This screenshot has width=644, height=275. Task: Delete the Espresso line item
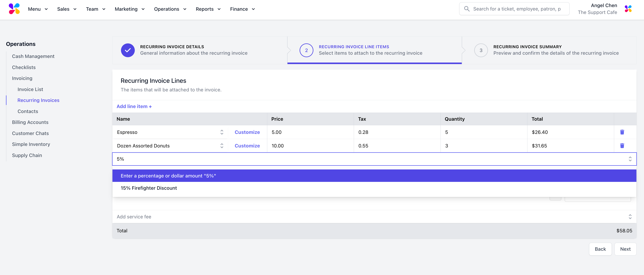(622, 132)
